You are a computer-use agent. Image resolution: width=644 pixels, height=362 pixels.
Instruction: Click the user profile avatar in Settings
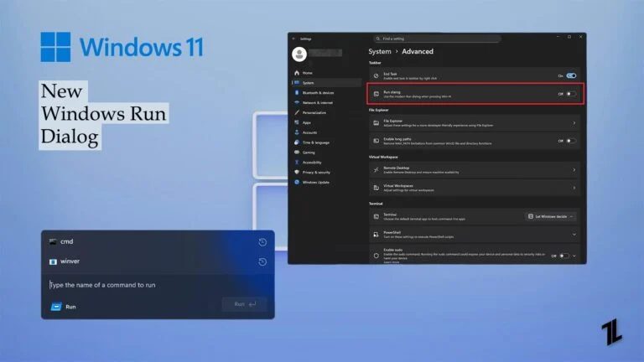299,54
